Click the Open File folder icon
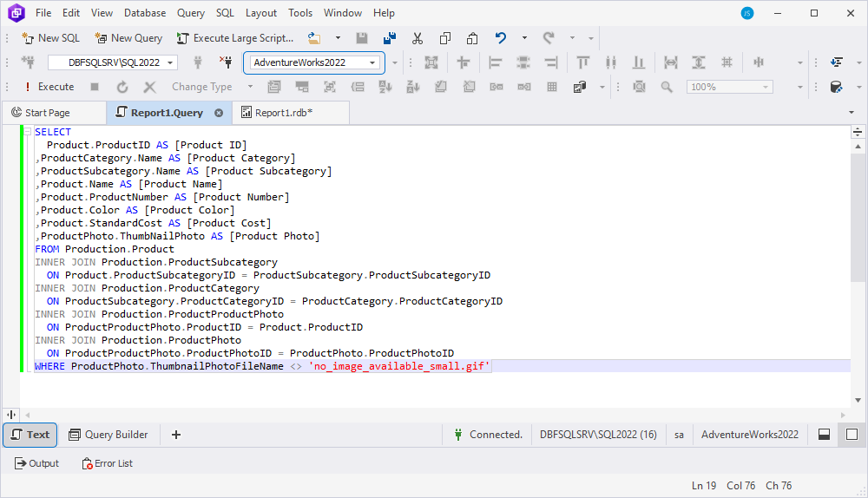Image resolution: width=868 pixels, height=498 pixels. tap(314, 38)
